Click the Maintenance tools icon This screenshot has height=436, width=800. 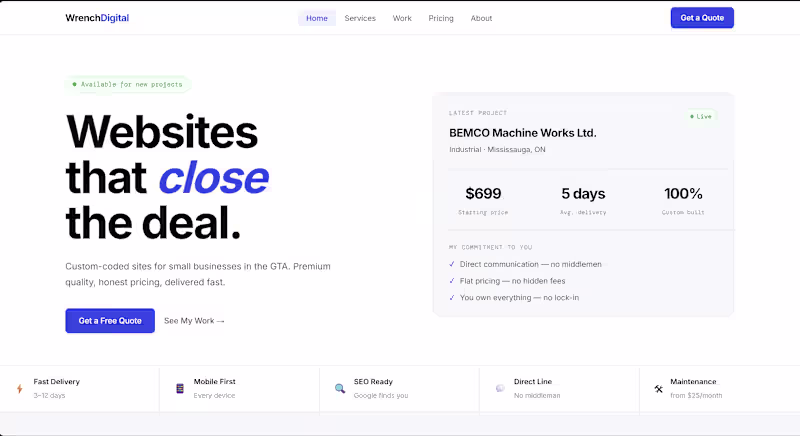(659, 389)
